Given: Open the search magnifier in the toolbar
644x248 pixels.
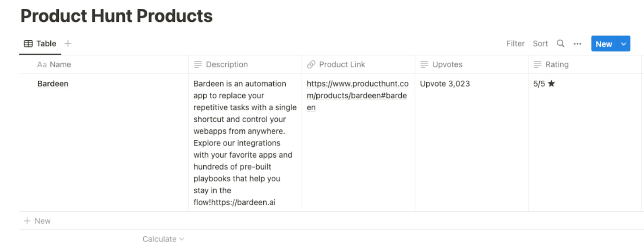Looking at the screenshot, I should [560, 43].
